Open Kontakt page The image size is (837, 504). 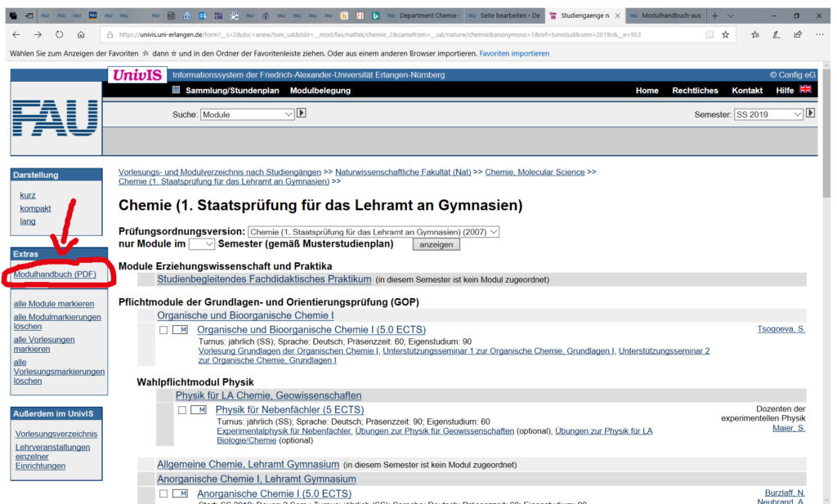click(x=747, y=91)
